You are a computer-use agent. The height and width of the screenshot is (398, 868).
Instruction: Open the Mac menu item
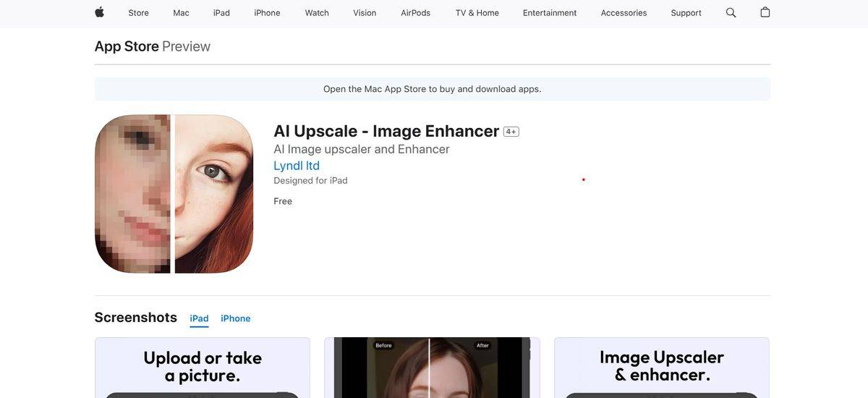[x=181, y=13]
